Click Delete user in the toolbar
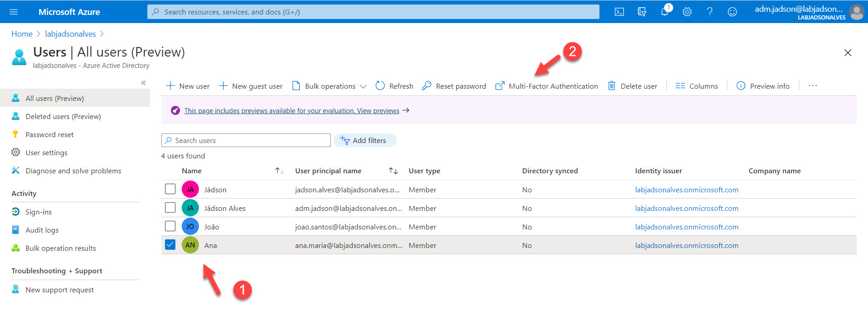 pos(632,86)
